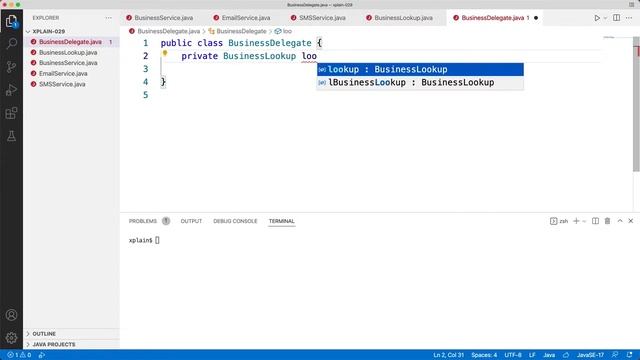Change language mode via Java status entry

point(549,355)
